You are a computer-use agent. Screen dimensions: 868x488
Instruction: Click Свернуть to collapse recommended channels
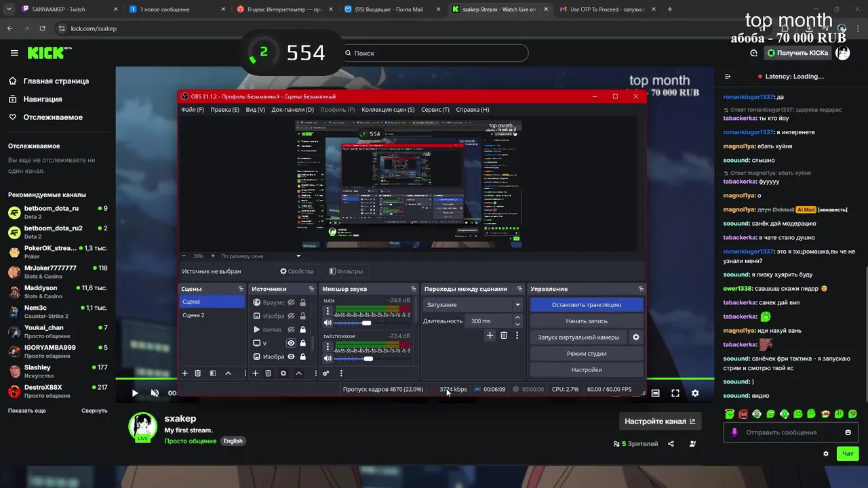(94, 411)
